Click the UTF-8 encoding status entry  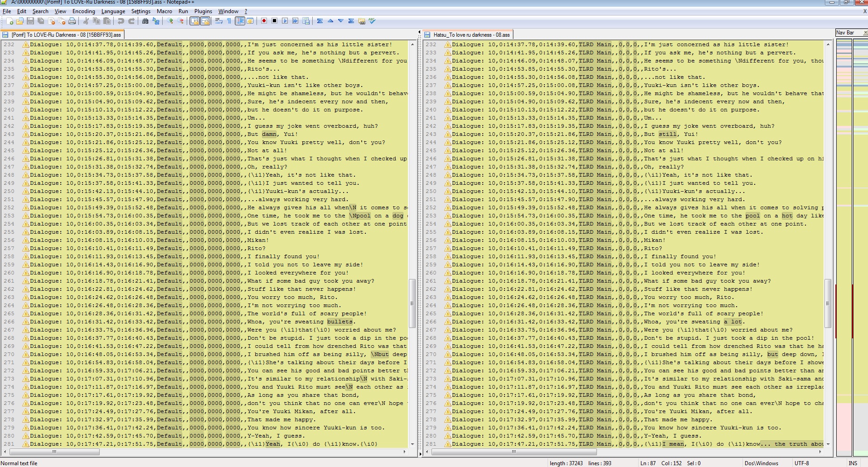click(801, 463)
